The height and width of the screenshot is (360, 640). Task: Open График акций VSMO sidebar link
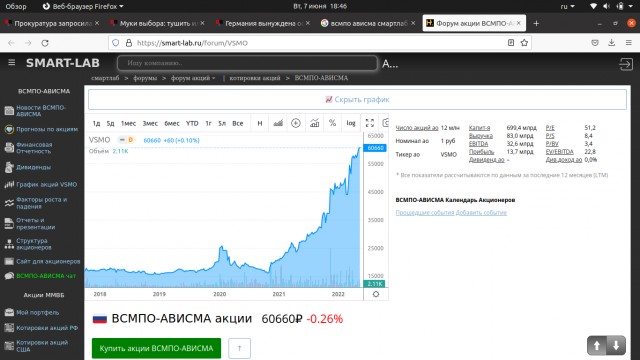[x=47, y=184]
